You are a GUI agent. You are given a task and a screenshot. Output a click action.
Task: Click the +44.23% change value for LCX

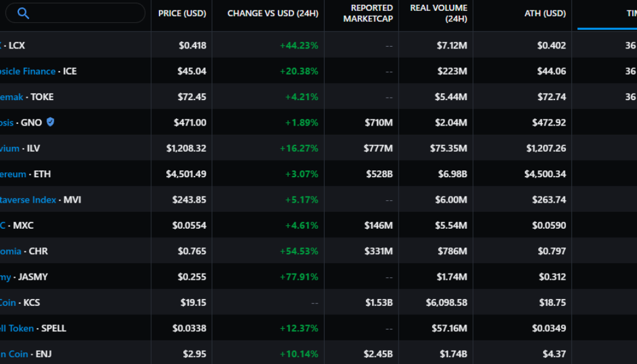(x=300, y=45)
